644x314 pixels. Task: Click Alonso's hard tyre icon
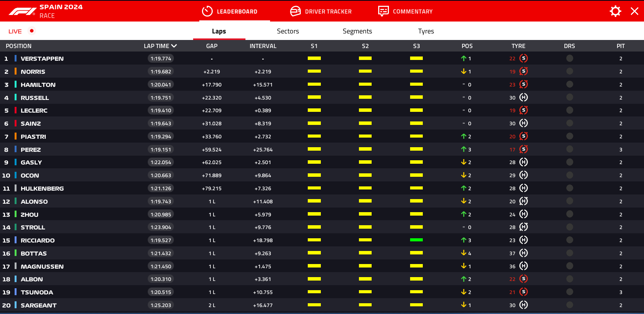(524, 201)
